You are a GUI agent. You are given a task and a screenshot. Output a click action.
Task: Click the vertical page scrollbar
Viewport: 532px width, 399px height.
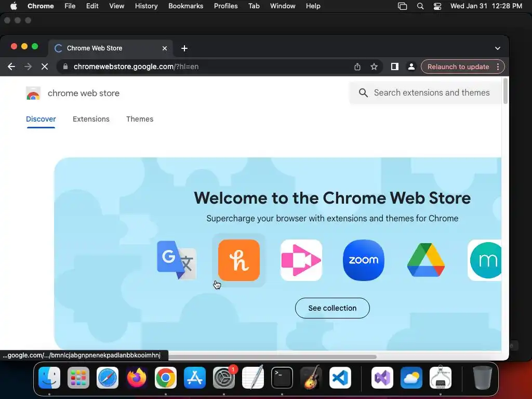[x=505, y=91]
